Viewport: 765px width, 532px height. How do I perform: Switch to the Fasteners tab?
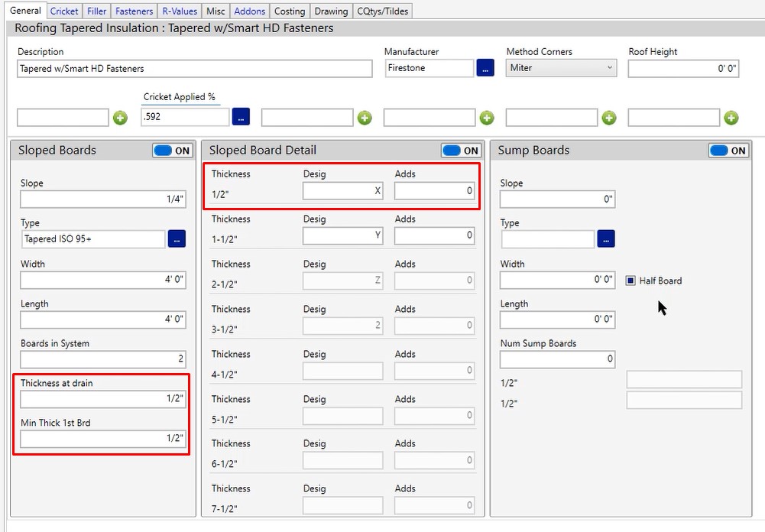(135, 11)
